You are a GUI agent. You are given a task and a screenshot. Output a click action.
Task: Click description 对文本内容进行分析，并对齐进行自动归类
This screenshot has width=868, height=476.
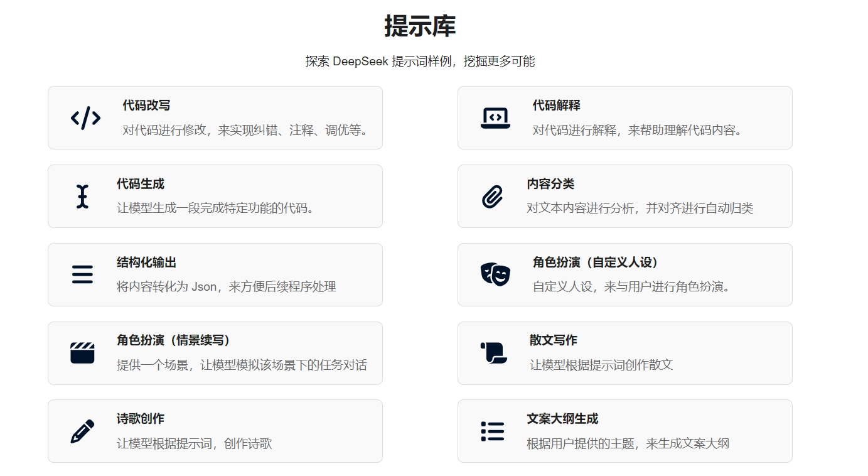point(640,208)
